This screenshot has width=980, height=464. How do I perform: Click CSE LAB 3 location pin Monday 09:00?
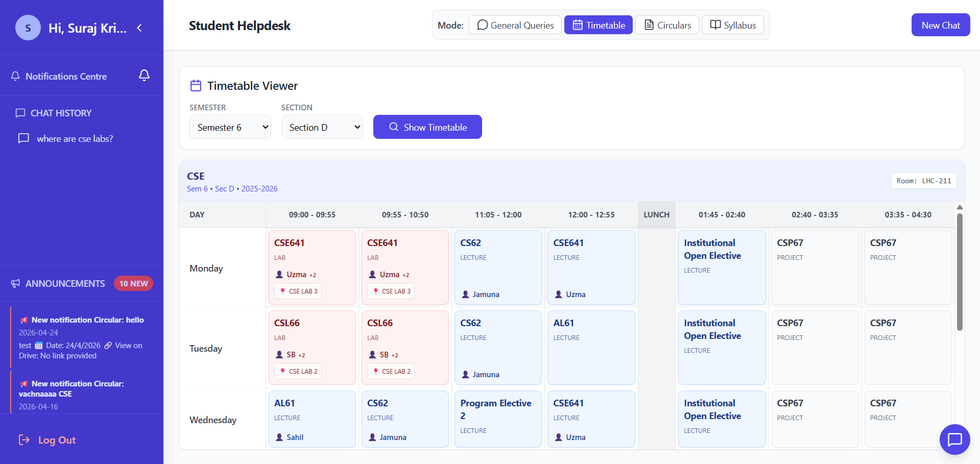[283, 291]
